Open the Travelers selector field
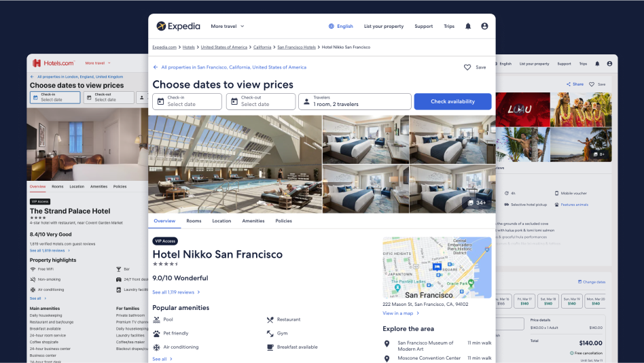The image size is (644, 363). click(355, 101)
